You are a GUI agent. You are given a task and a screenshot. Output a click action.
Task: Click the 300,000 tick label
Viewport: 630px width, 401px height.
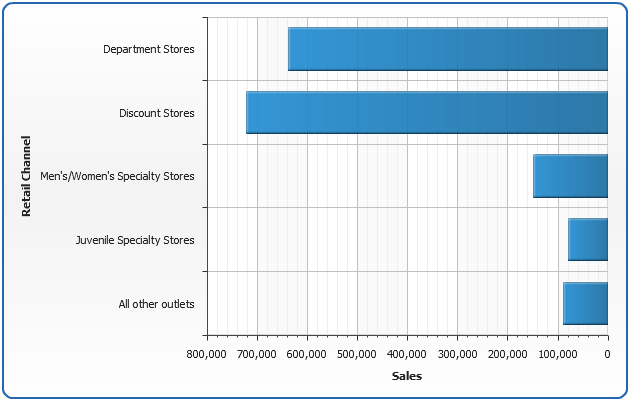click(457, 354)
